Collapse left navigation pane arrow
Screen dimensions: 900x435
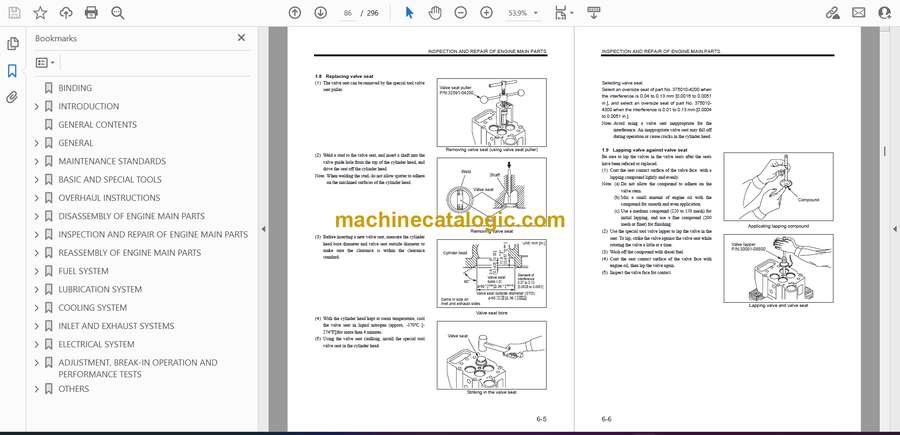click(263, 229)
